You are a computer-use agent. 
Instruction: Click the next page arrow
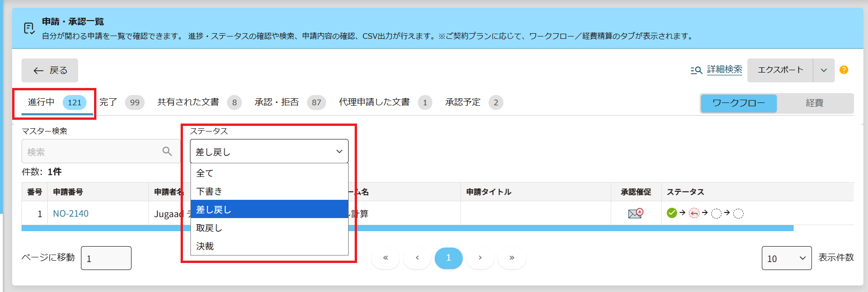coord(480,258)
